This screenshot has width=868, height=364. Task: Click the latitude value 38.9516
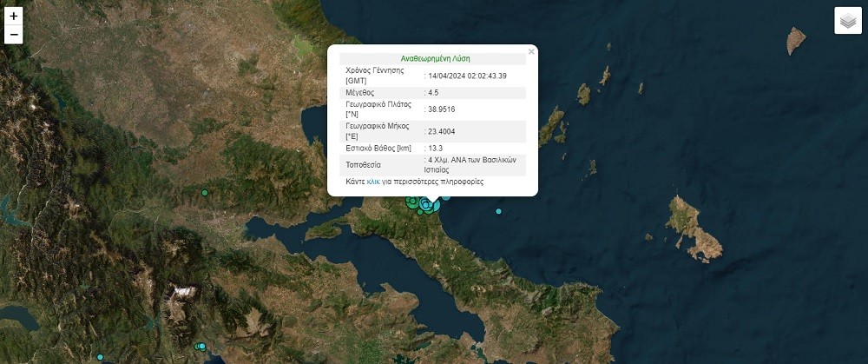(443, 109)
